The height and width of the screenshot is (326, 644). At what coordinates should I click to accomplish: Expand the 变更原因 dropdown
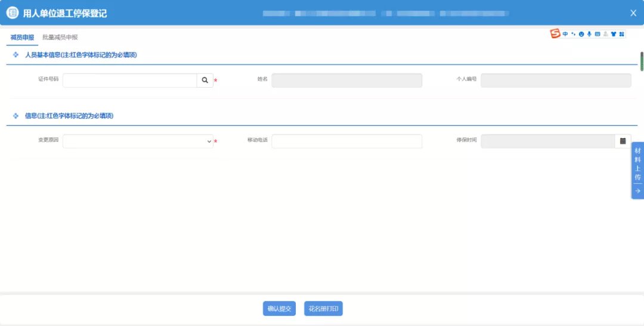pos(138,142)
